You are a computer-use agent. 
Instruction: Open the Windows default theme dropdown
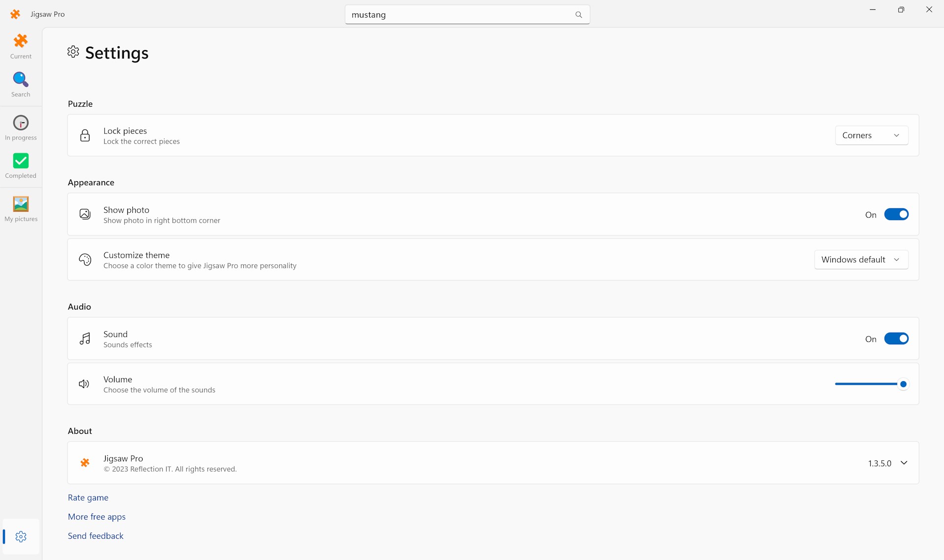[861, 260]
